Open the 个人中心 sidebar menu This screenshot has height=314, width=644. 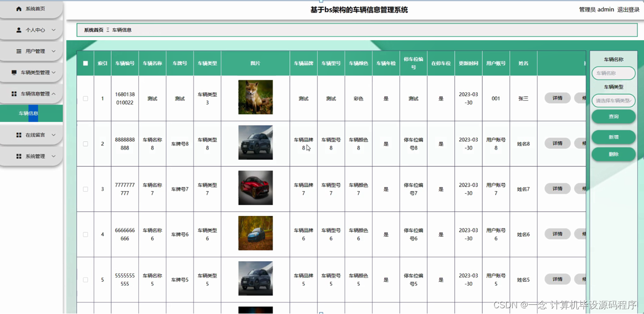point(31,30)
